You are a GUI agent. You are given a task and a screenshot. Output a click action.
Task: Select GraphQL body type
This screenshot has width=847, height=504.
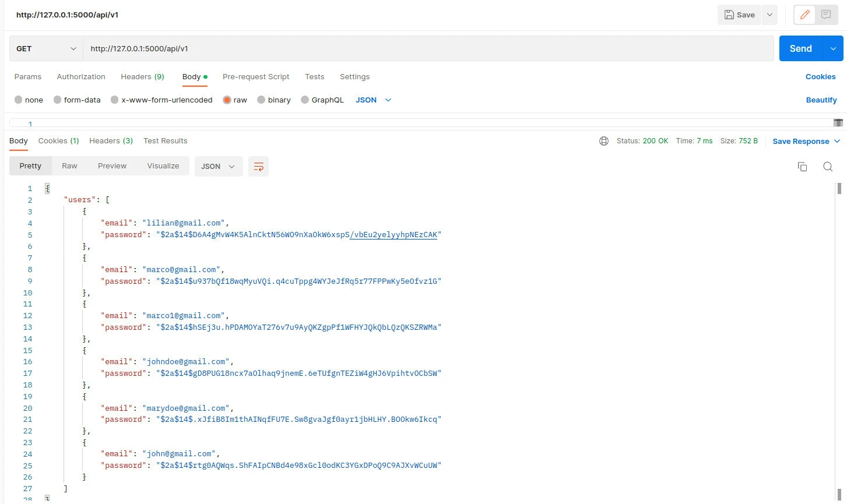pyautogui.click(x=305, y=100)
